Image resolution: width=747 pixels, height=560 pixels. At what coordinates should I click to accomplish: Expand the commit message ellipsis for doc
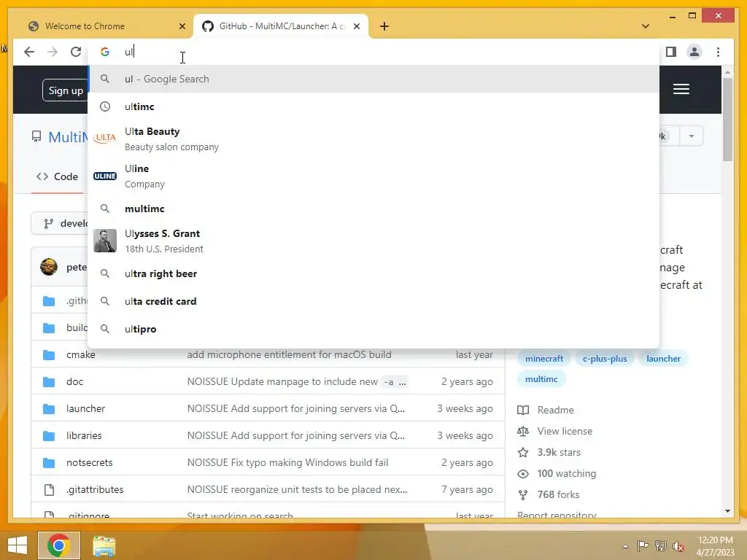403,382
